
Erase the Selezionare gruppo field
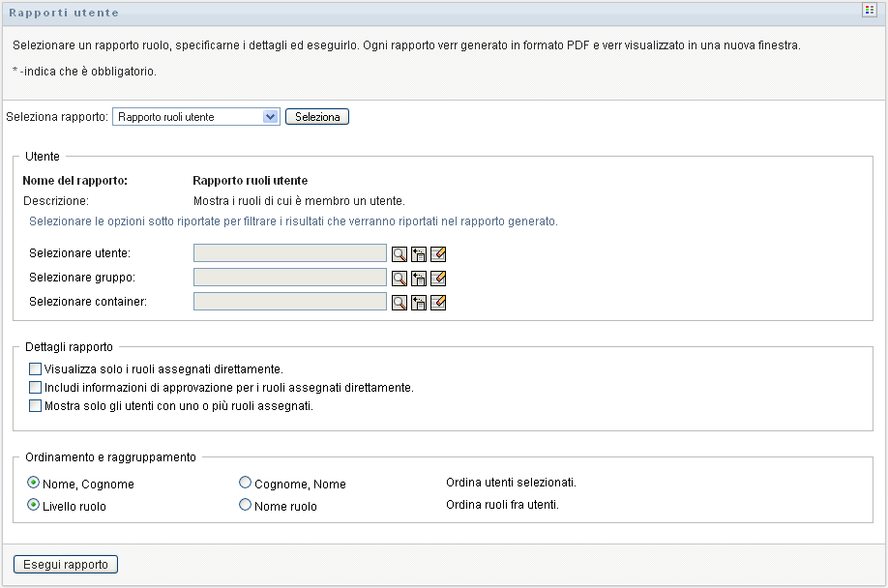438,278
